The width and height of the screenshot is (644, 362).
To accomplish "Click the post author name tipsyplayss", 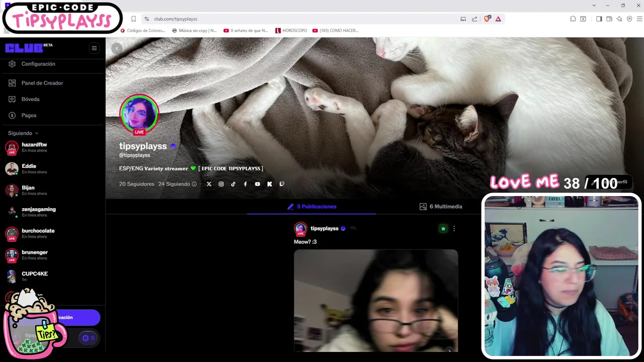I will click(x=325, y=228).
